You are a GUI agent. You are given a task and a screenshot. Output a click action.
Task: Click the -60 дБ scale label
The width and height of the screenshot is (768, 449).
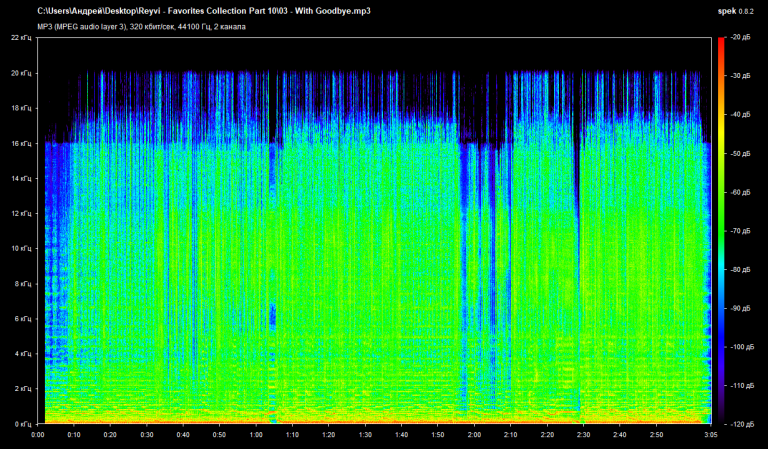[x=741, y=192]
